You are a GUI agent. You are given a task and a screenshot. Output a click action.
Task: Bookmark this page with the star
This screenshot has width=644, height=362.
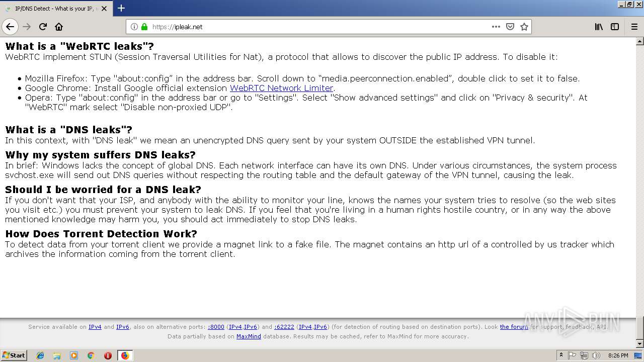tap(524, 27)
